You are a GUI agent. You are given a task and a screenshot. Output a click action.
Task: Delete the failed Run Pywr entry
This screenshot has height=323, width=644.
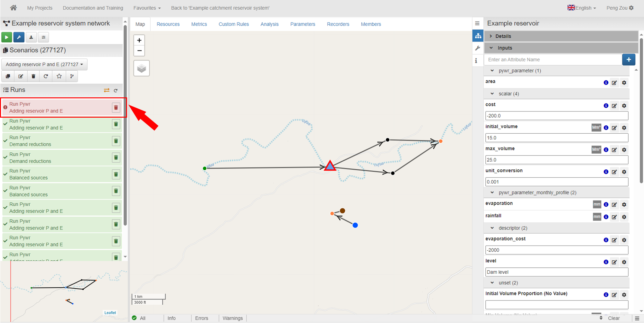pos(116,108)
